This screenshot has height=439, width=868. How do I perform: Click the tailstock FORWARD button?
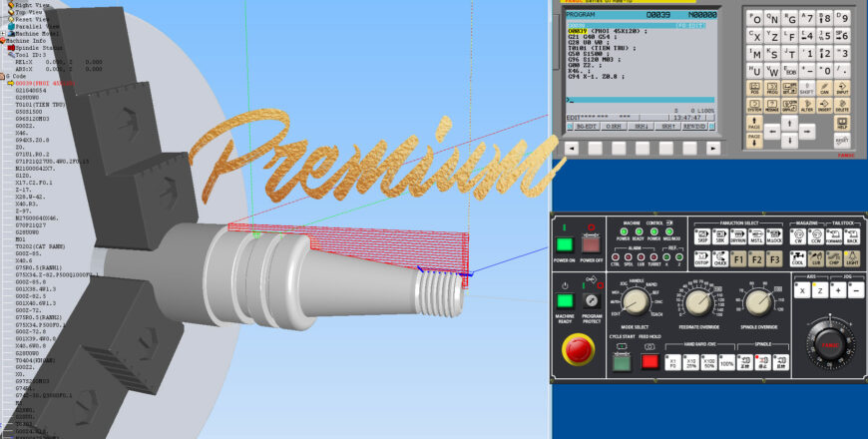tap(834, 236)
